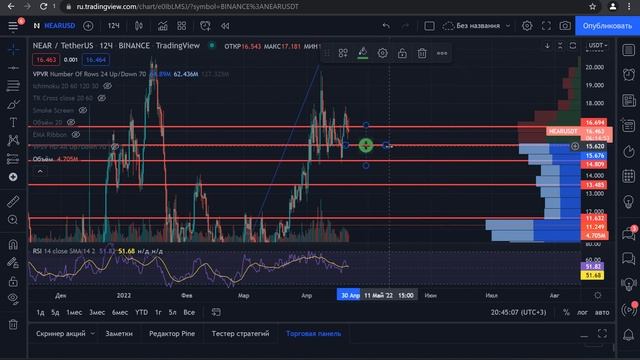Image resolution: width=640 pixels, height=360 pixels.
Task: Open the Тестер стратегий tab
Action: [x=240, y=333]
